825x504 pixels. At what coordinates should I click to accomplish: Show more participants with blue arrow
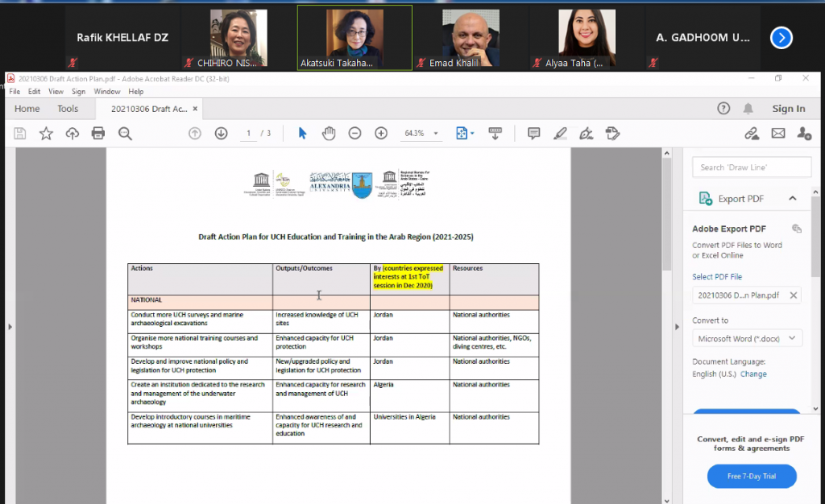781,38
